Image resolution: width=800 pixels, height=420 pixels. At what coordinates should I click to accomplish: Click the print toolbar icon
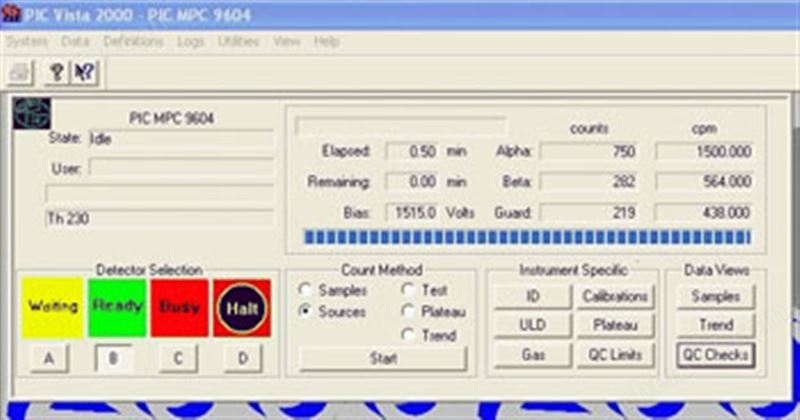(20, 73)
